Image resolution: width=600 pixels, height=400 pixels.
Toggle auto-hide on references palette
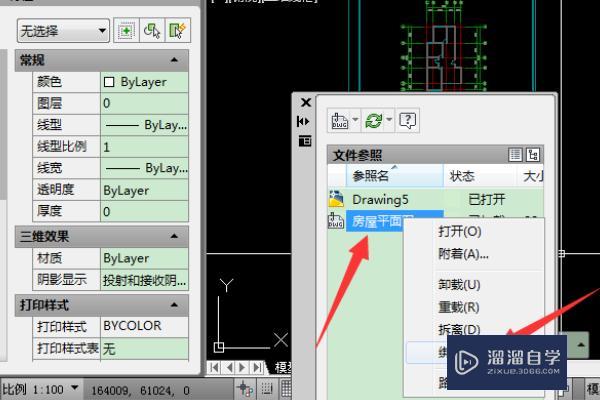303,122
